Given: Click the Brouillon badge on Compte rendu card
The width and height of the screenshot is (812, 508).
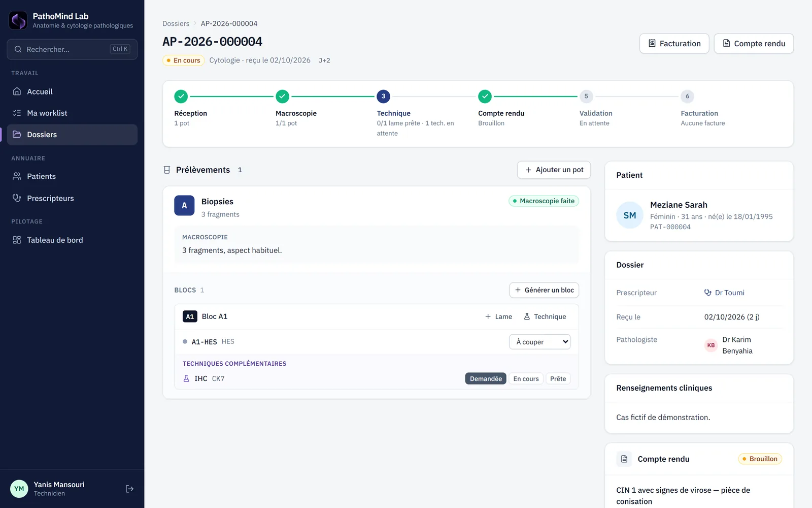Looking at the screenshot, I should (760, 459).
